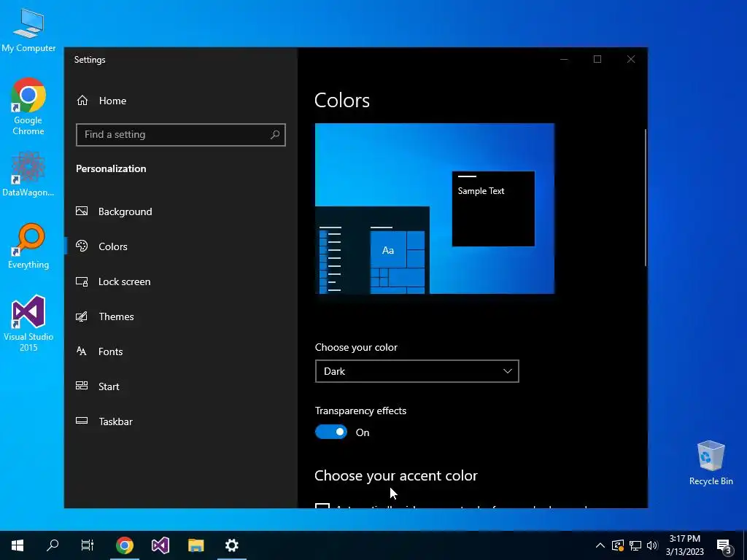Image resolution: width=747 pixels, height=560 pixels.
Task: Select the Fonts icon in sidebar
Action: coord(82,351)
